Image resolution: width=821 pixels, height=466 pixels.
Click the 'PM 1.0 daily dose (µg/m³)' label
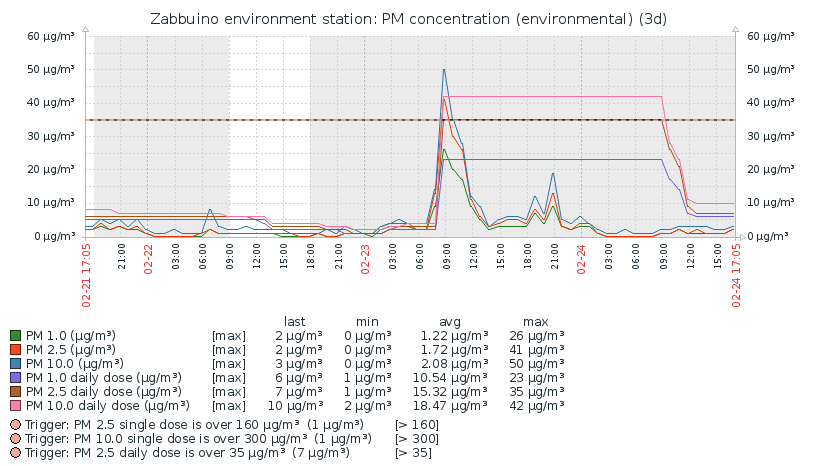click(x=104, y=378)
